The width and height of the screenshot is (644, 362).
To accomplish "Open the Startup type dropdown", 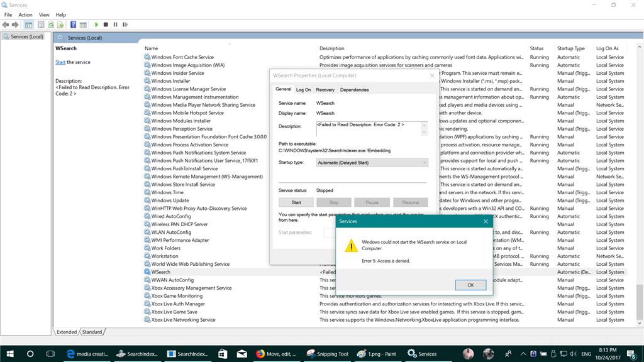I will click(372, 163).
